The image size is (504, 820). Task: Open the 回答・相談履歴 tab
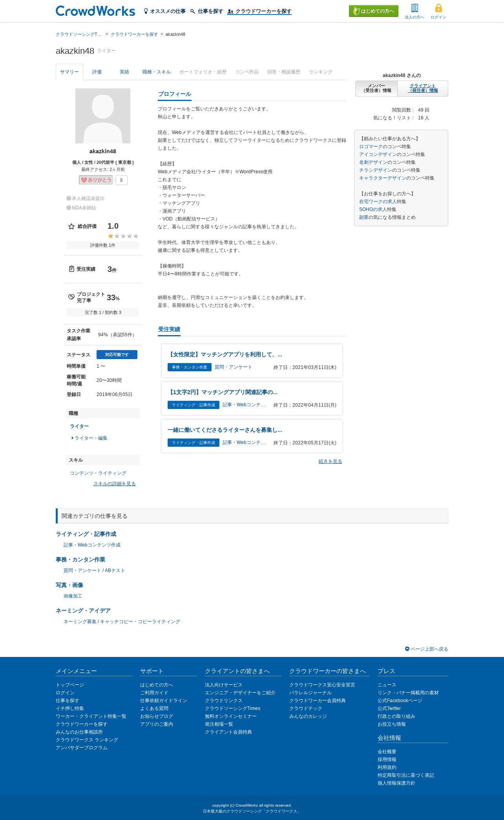pyautogui.click(x=284, y=72)
